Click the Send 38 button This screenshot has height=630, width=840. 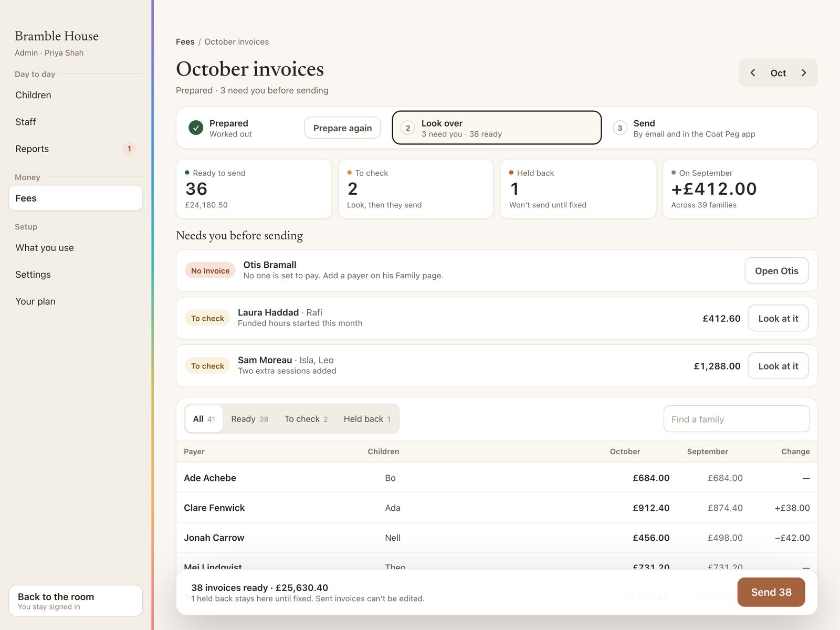point(771,592)
